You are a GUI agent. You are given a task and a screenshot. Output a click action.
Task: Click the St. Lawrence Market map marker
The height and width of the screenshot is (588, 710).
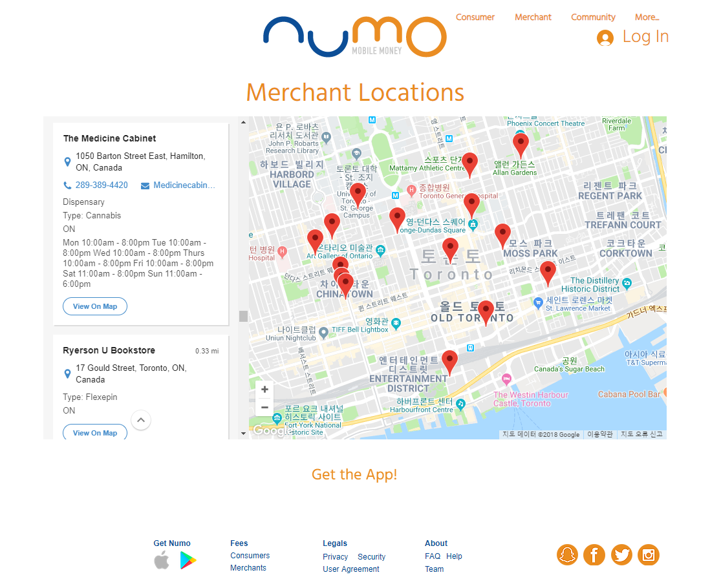point(538,302)
